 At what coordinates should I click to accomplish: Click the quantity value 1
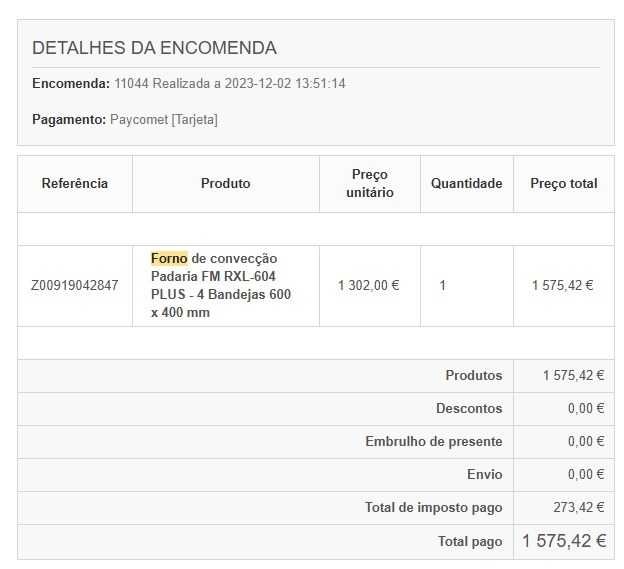coord(443,286)
